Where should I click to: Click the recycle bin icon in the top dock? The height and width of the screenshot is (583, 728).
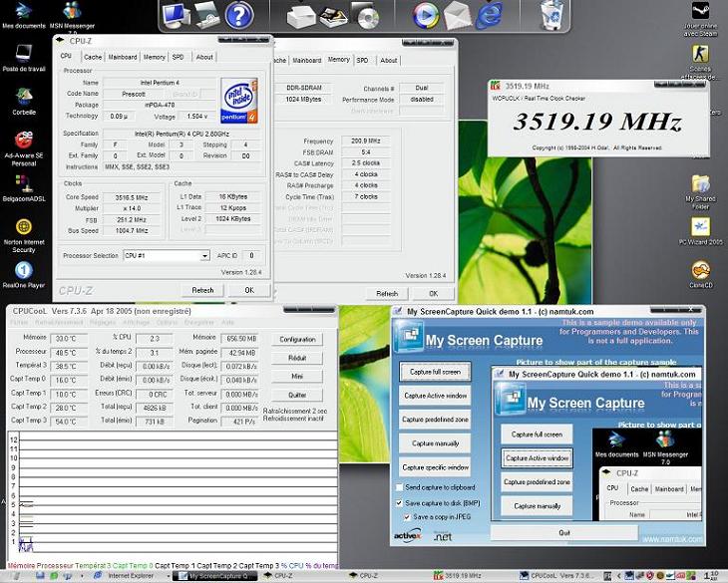pyautogui.click(x=552, y=16)
